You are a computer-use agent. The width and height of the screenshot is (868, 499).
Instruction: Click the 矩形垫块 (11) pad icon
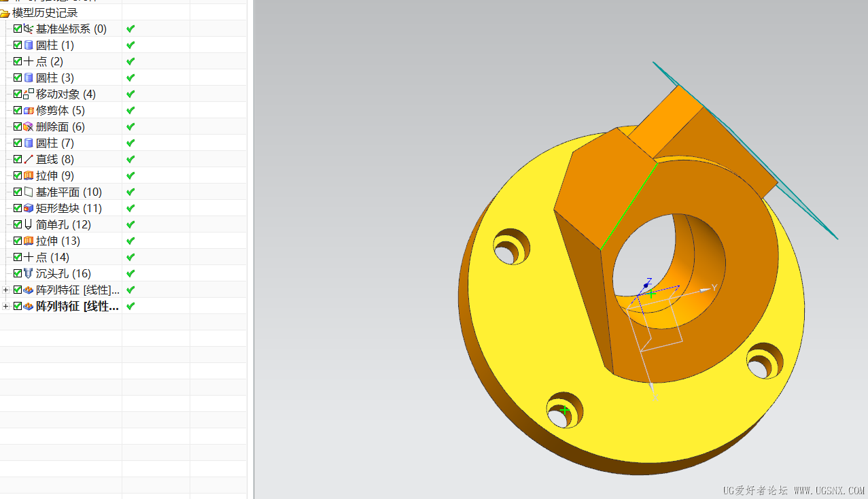29,208
